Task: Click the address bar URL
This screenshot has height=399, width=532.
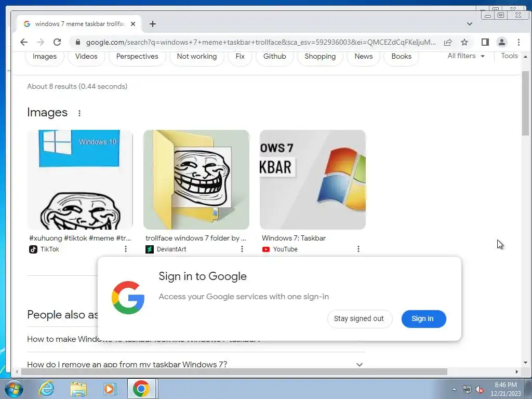Action: [261, 42]
